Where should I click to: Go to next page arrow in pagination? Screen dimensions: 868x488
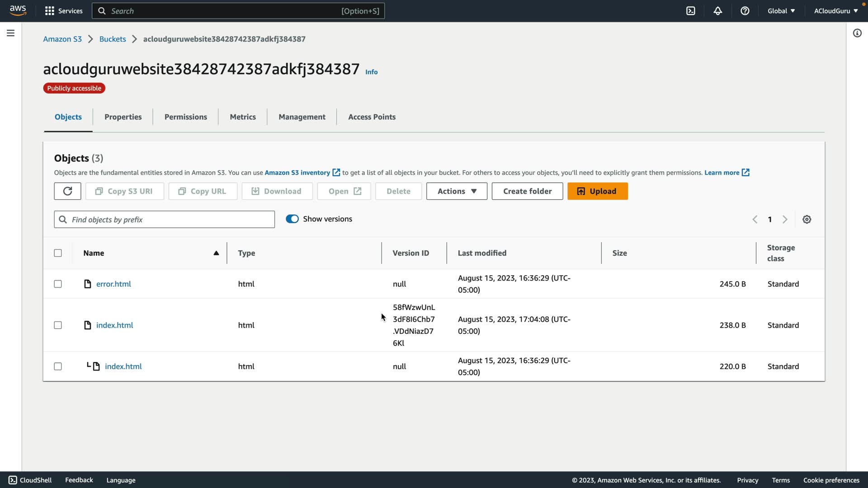pos(785,220)
